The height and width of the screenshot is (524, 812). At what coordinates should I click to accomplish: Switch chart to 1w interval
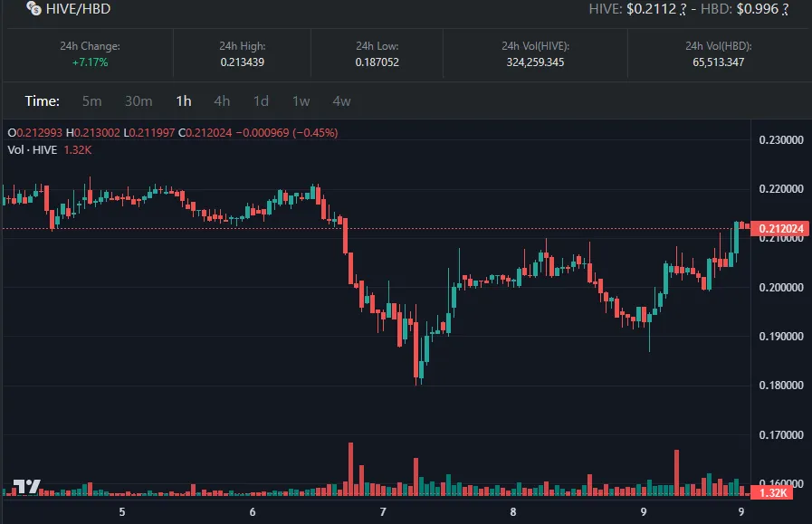[x=301, y=101]
